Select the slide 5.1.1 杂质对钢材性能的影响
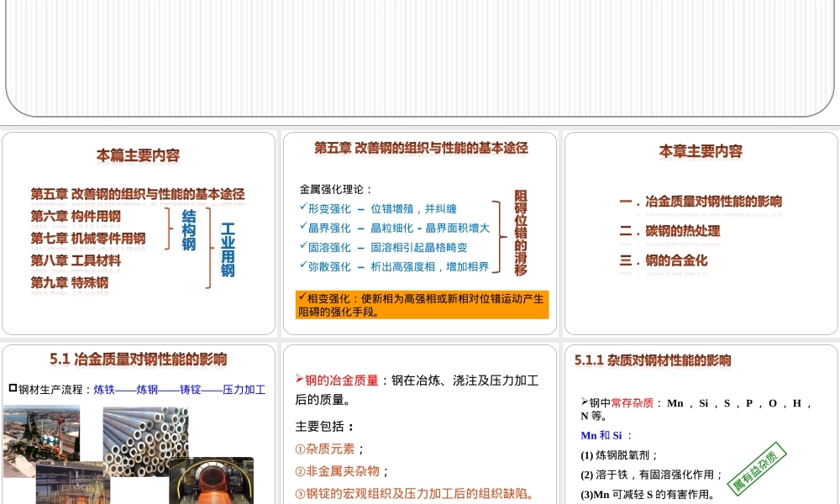840x504 pixels. pyautogui.click(x=701, y=424)
